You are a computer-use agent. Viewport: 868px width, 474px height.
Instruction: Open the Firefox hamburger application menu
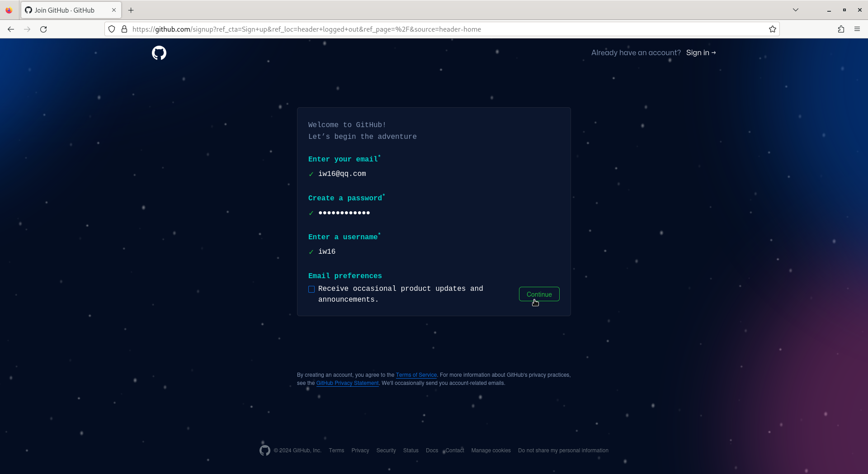tap(857, 29)
